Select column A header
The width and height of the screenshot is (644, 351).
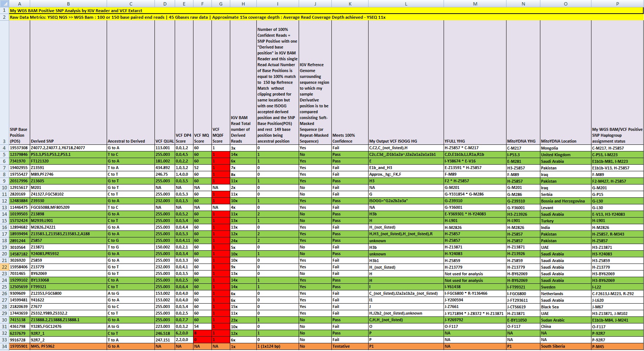coord(19,4)
